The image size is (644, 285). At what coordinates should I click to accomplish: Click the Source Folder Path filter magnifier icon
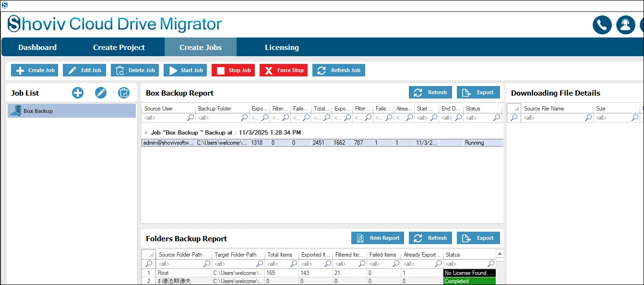point(207,264)
